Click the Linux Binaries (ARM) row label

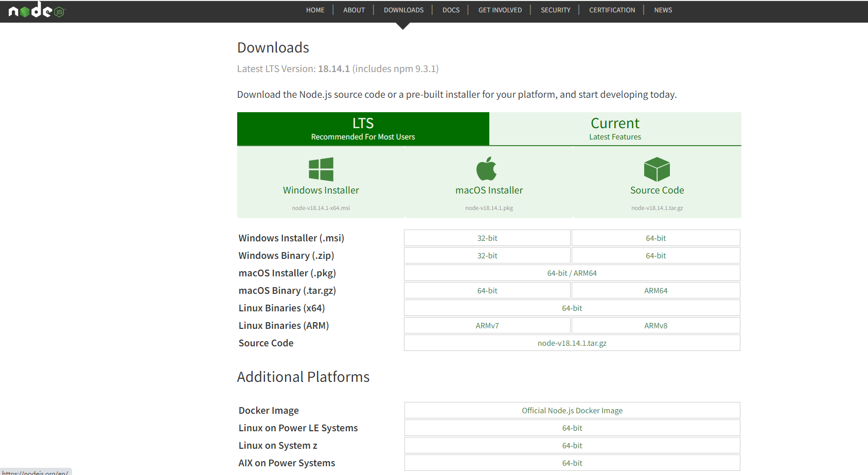pyautogui.click(x=284, y=326)
